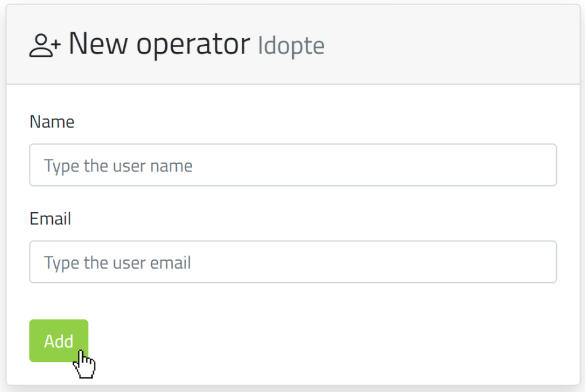Click the add-user icon beside New operator
585x392 pixels.
tap(45, 45)
